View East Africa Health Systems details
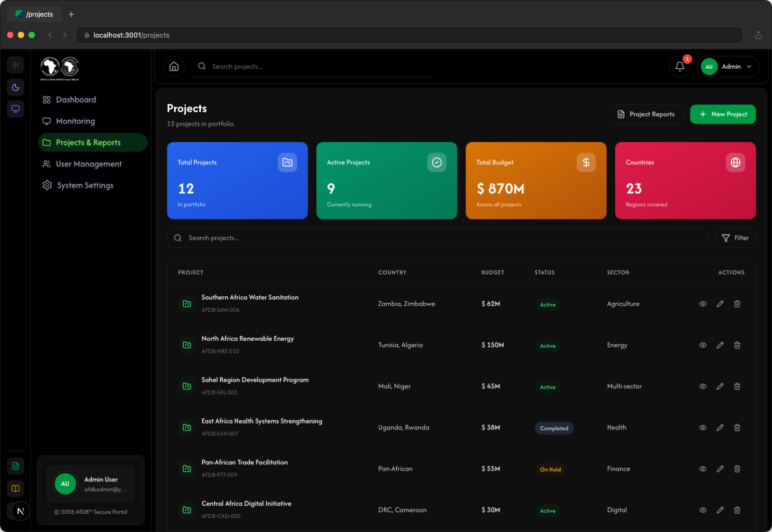 coord(703,428)
